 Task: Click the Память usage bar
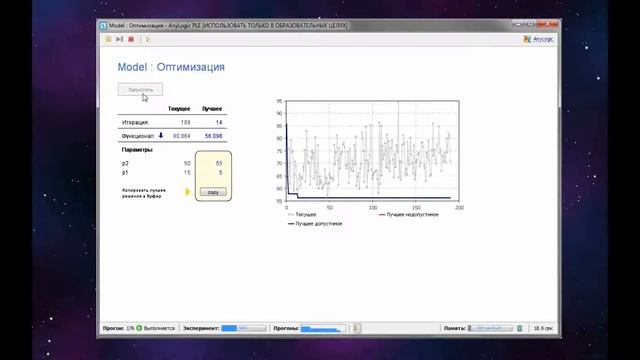[490, 328]
